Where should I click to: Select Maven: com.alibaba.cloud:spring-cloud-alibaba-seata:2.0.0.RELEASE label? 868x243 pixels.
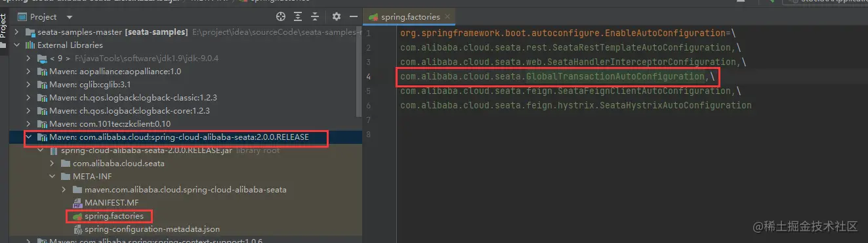pyautogui.click(x=179, y=137)
